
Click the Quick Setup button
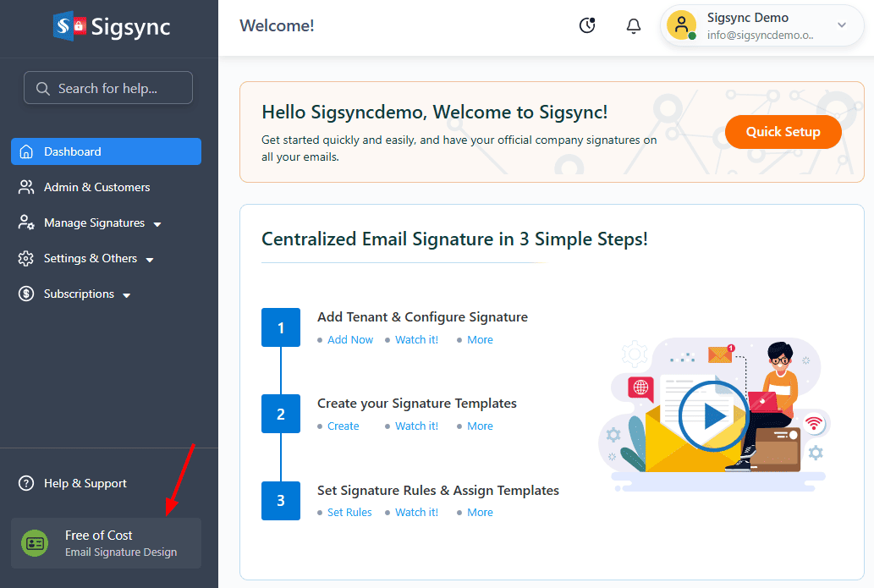coord(783,132)
